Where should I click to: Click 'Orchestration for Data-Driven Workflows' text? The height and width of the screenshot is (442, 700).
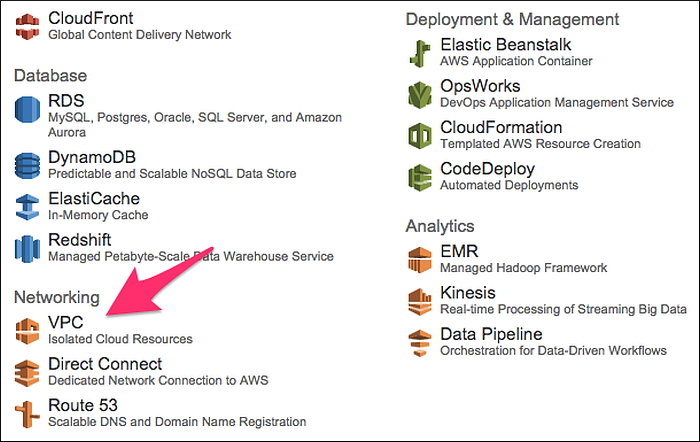coord(554,351)
